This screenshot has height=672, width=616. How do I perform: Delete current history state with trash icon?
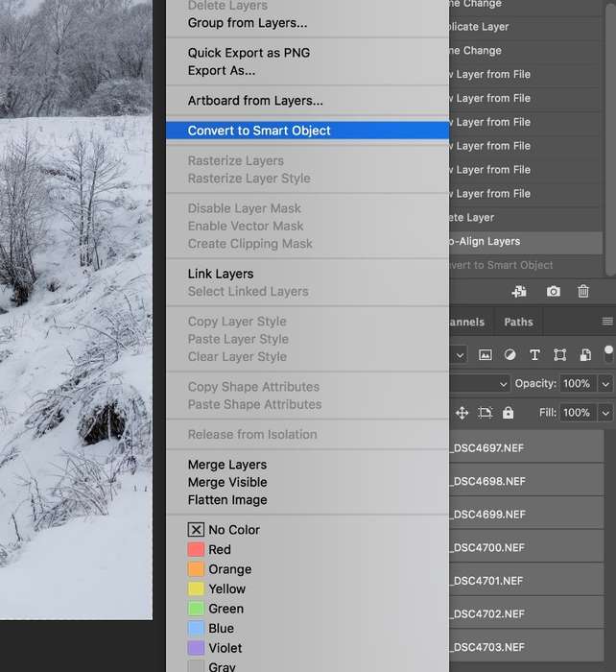pyautogui.click(x=583, y=292)
